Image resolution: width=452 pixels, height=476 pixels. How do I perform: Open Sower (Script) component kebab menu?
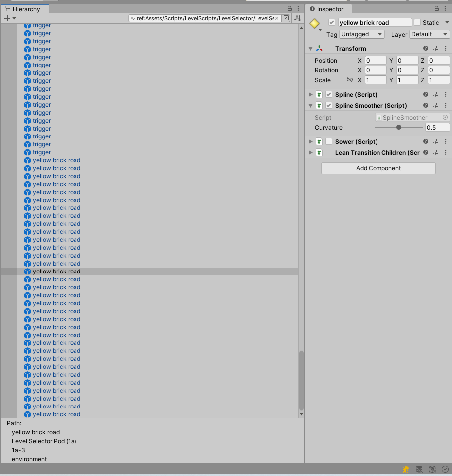click(x=446, y=141)
